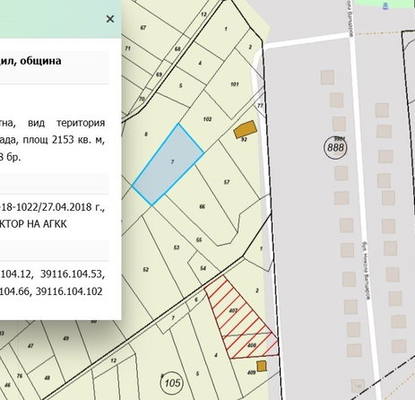Select the highlighted blue parcel 7
Screen dimensions: 415x400
click(x=168, y=164)
